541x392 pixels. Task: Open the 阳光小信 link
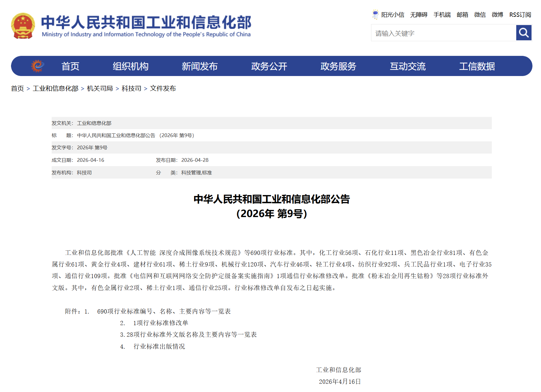(393, 15)
